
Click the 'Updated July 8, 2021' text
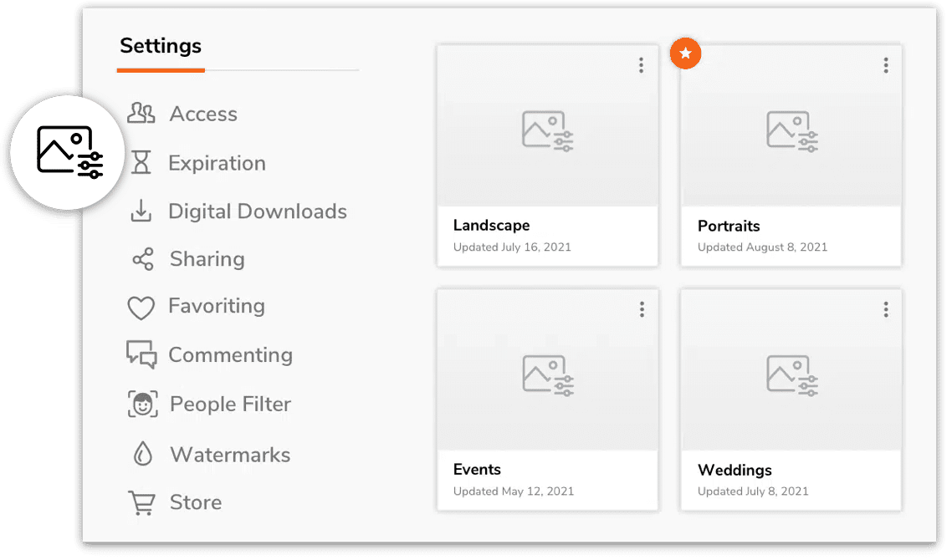[753, 491]
